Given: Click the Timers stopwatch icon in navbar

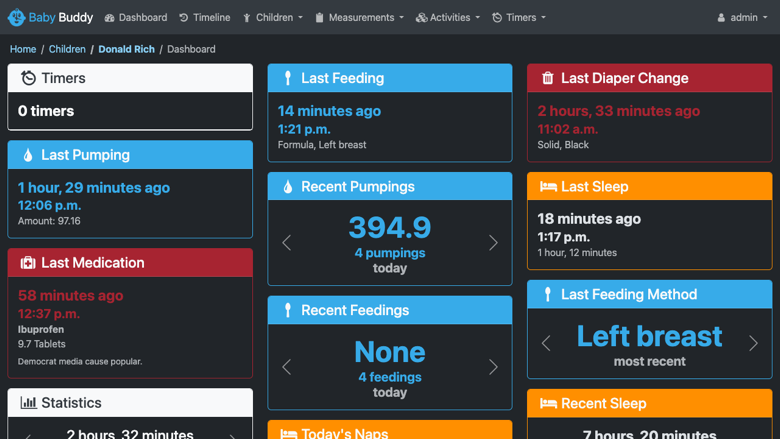Looking at the screenshot, I should point(497,18).
